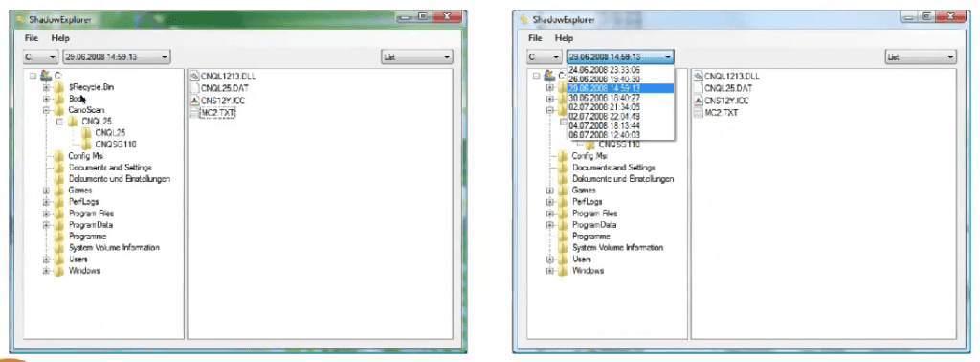980x362 pixels.
Task: Expand Windows node in right window
Action: tap(550, 271)
